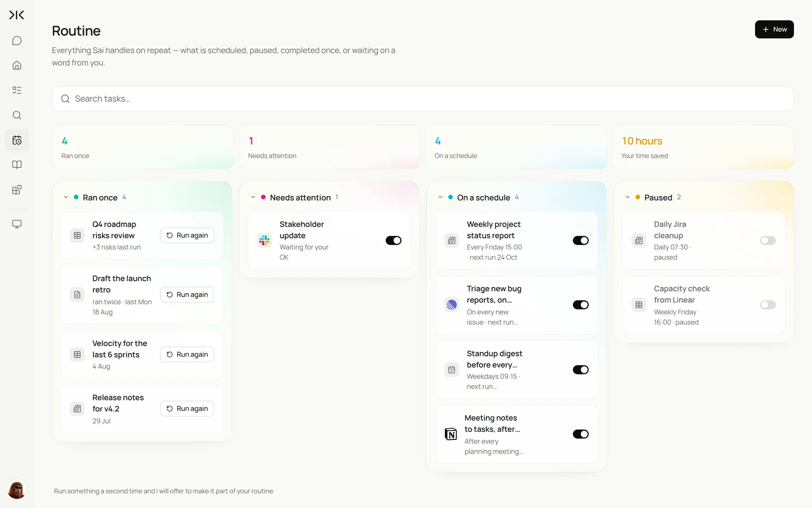Toggle off Meeting notes to tasks

581,434
